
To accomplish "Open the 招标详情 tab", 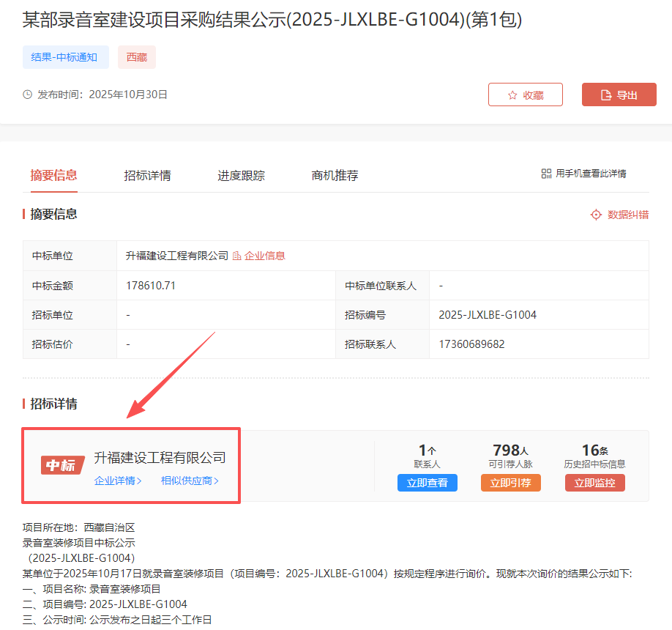I will 147,176.
